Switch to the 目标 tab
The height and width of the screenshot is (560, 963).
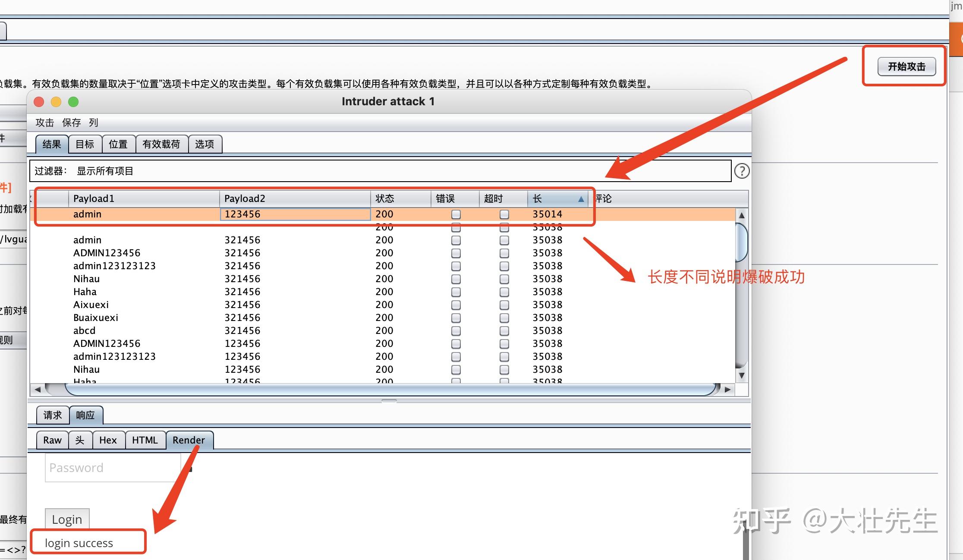(x=85, y=144)
